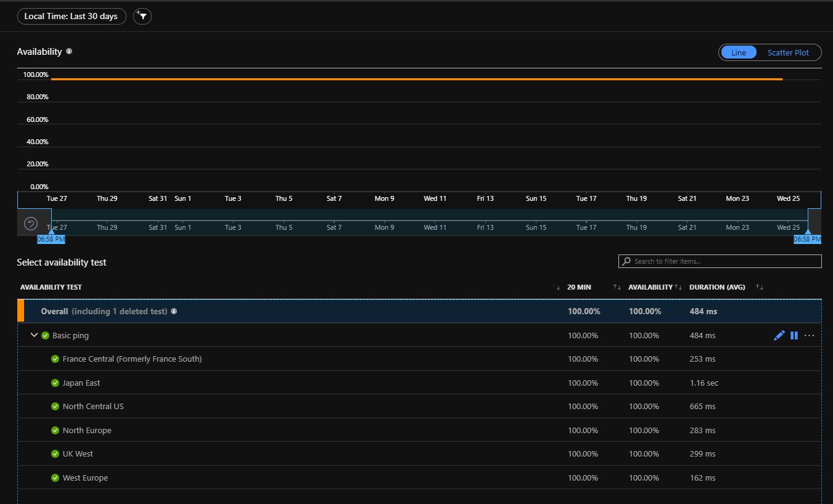Open the Local Time: Last 30 days filter
833x504 pixels.
pos(72,16)
